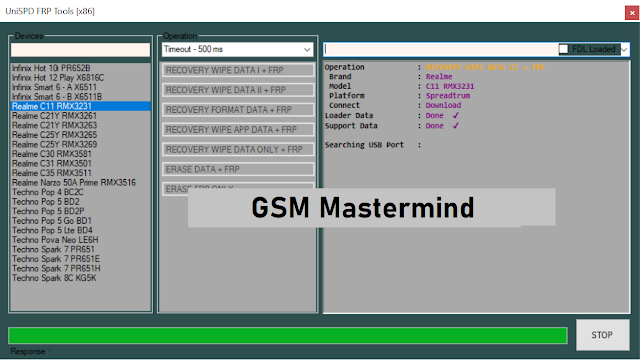The width and height of the screenshot is (640, 360).
Task: Select Infinix Smart 6 - A X6511
Action: coord(80,87)
